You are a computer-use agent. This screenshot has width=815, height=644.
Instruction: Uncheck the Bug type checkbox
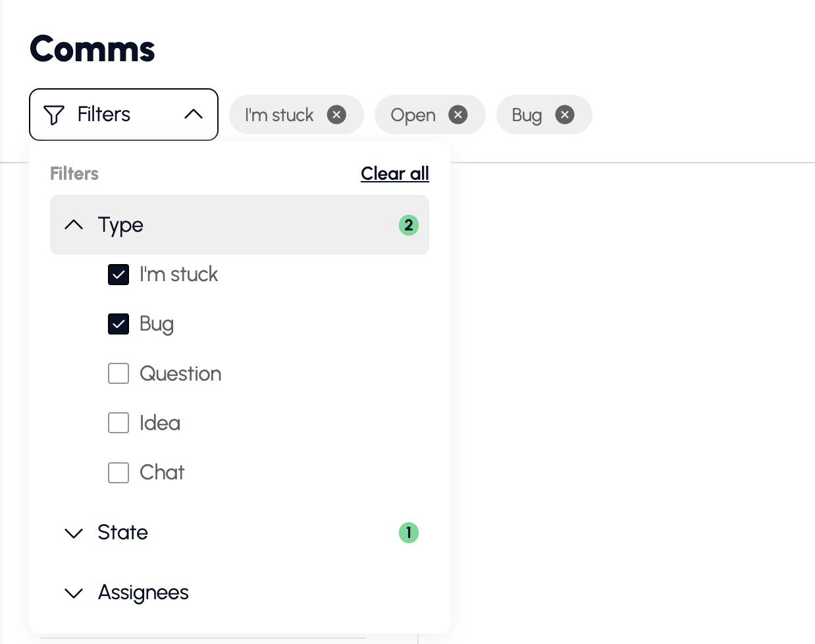click(x=118, y=324)
